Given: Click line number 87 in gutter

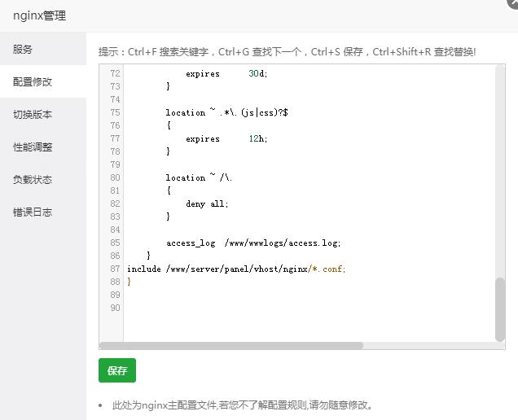Looking at the screenshot, I should [115, 269].
